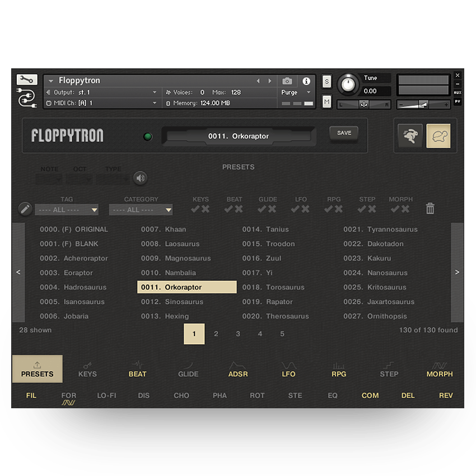Screen dimensions: 476x476
Task: Click the KEYS filter checkmark
Action: tap(195, 209)
